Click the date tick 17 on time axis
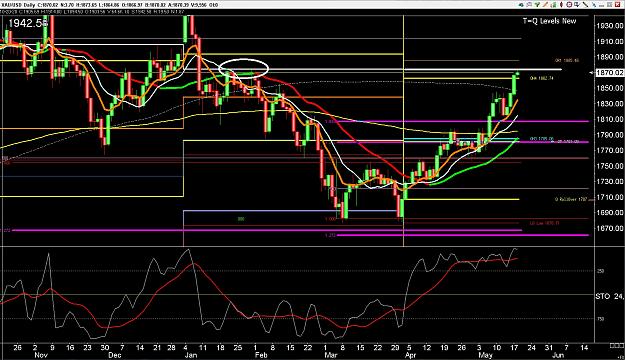 point(514,348)
